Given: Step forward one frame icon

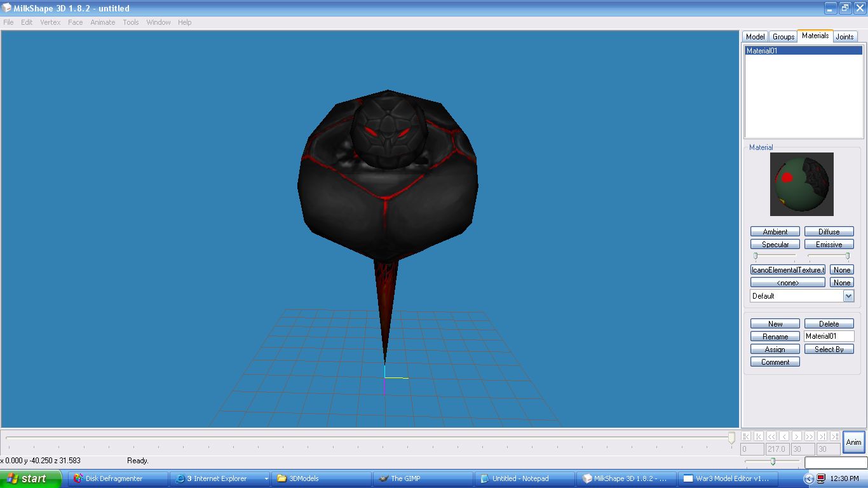Looking at the screenshot, I should [x=797, y=437].
